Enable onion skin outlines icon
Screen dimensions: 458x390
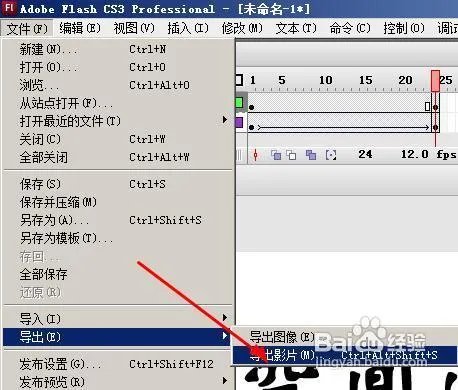pos(291,155)
